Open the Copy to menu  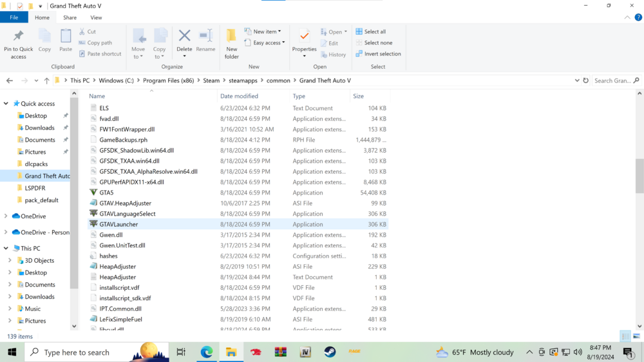(x=159, y=44)
